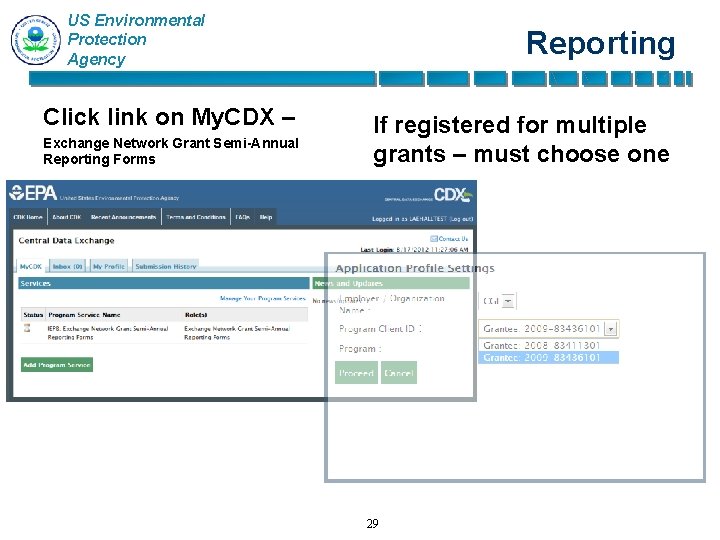Image resolution: width=720 pixels, height=540 pixels.
Task: Click the Status column header
Action: 33,315
